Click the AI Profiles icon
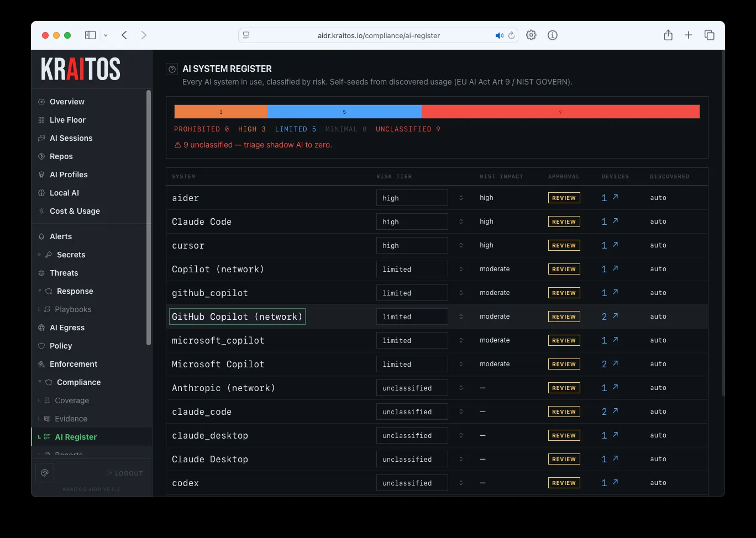756x538 pixels. [41, 175]
